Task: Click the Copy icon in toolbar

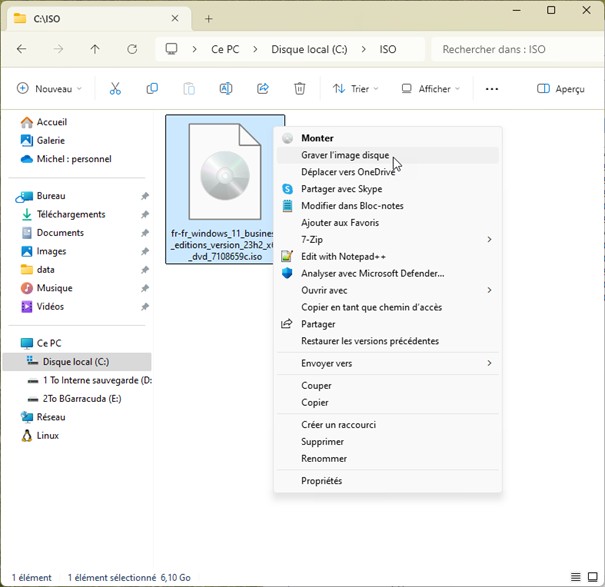Action: [152, 89]
